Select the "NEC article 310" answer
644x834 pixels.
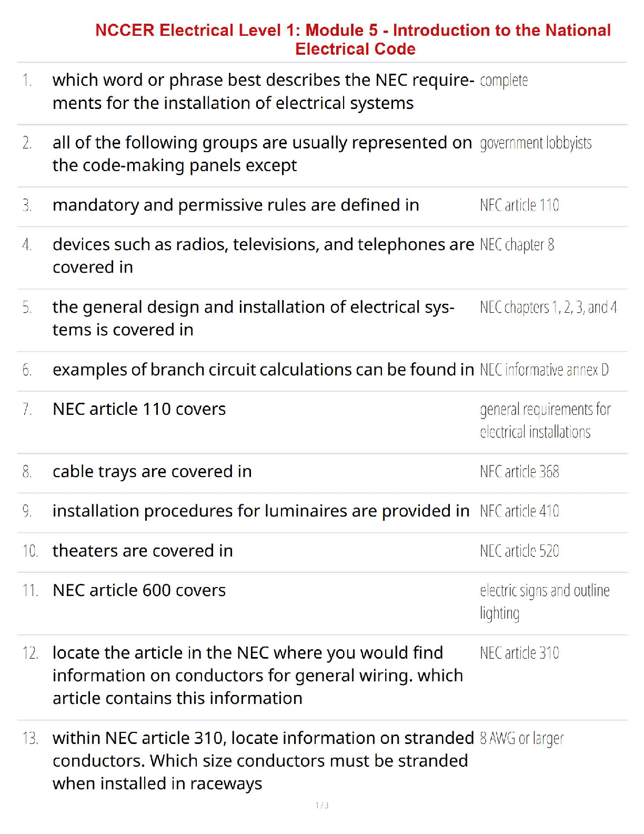[x=519, y=653]
